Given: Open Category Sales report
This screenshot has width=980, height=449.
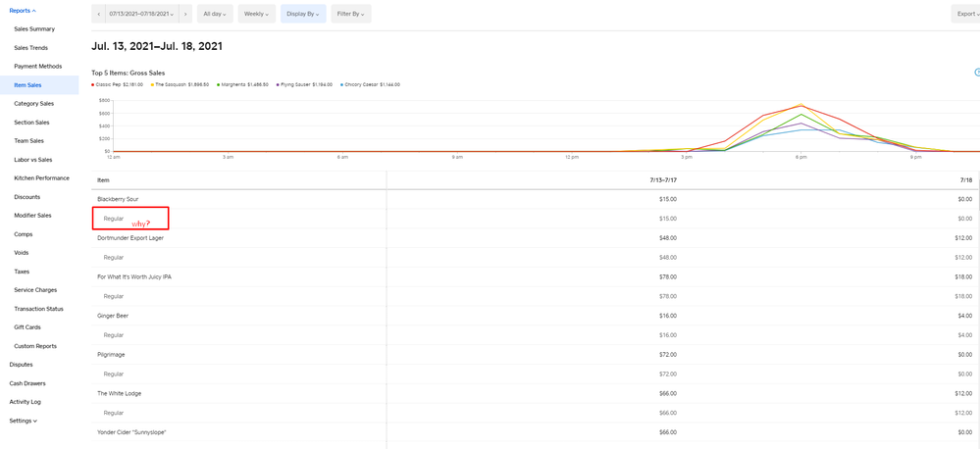Looking at the screenshot, I should point(34,104).
